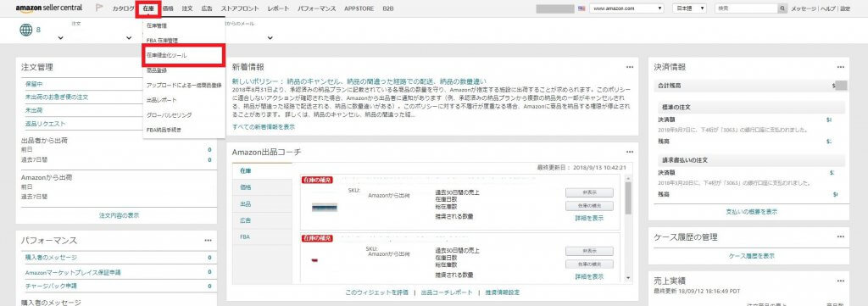868x306 pixels.
Task: Click first 在庫の補充 red badge
Action: pos(317,181)
